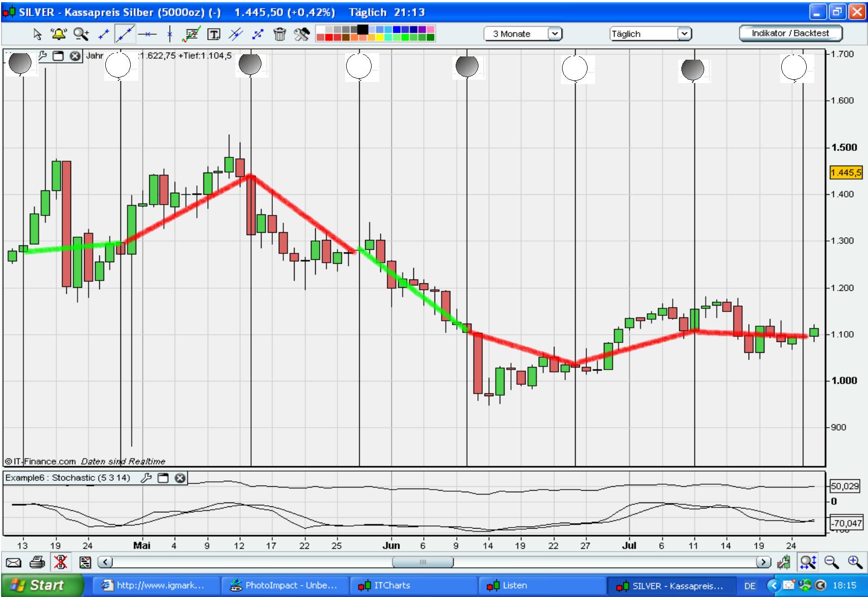Click the envelope email icon
868x597 pixels.
pos(14,563)
